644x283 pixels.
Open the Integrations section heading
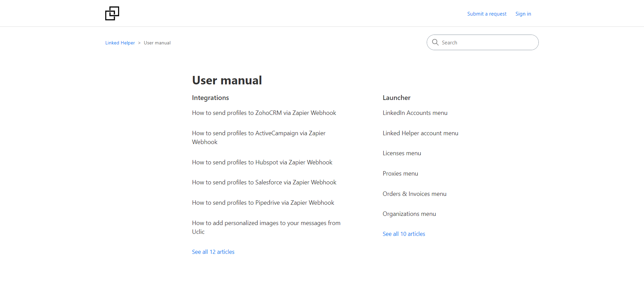pyautogui.click(x=210, y=98)
